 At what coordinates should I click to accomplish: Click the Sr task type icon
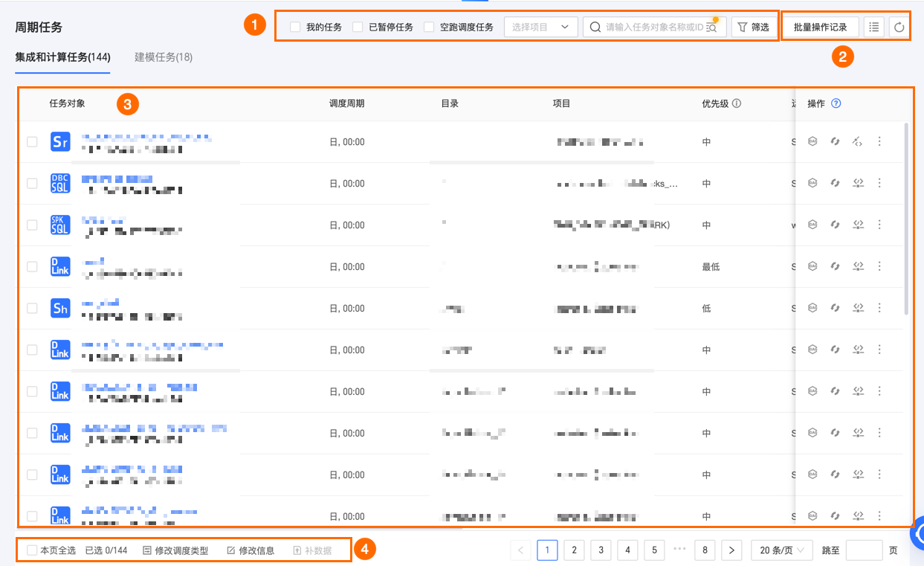pos(60,141)
